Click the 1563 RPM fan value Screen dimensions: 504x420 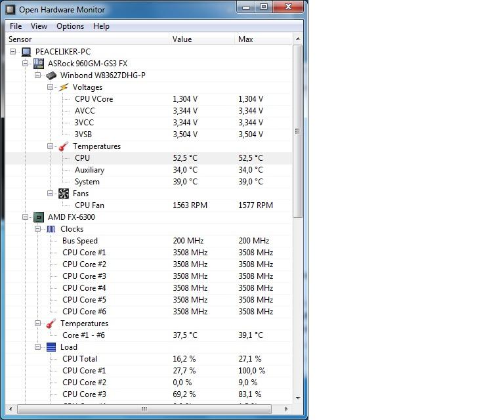190,205
